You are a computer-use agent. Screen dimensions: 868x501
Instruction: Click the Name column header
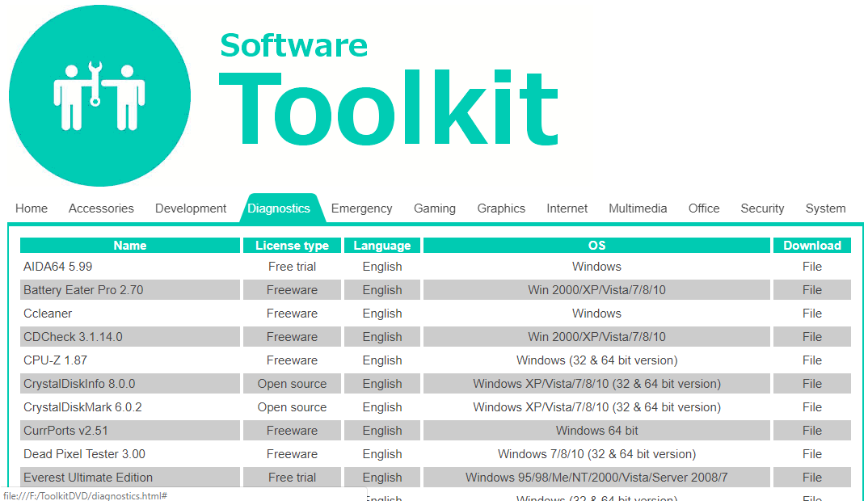coord(130,245)
